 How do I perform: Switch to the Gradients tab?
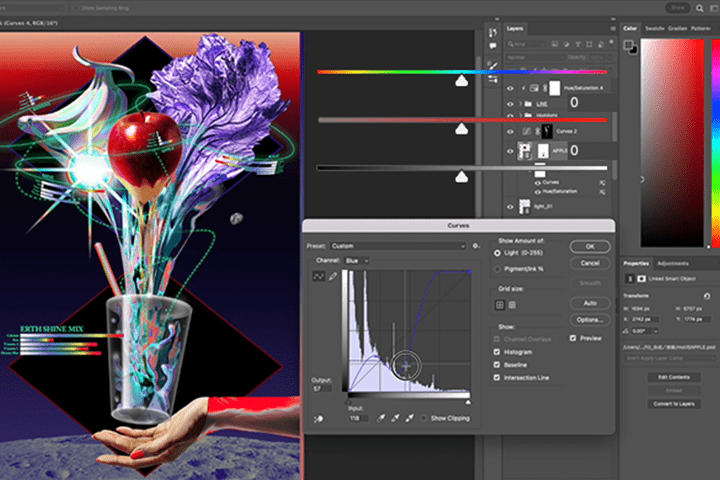click(x=677, y=28)
